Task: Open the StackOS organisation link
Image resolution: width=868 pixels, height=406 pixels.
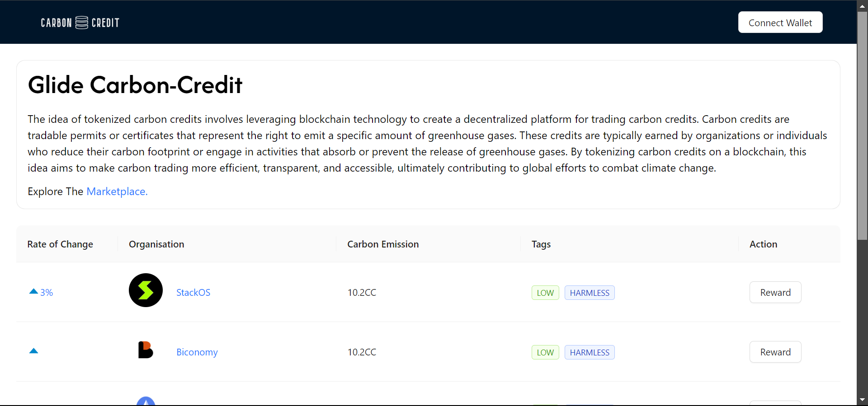Action: coord(193,293)
